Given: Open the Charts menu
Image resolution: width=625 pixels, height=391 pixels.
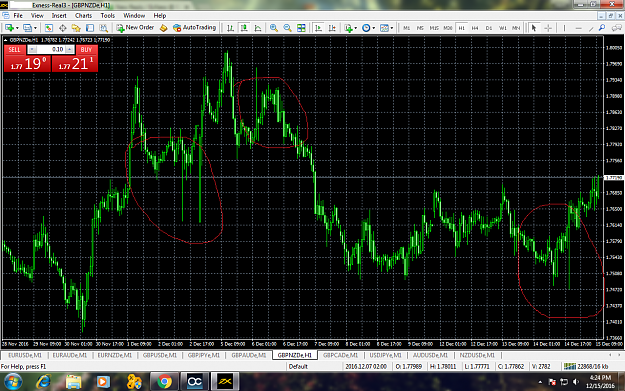Looking at the screenshot, I should (x=83, y=16).
